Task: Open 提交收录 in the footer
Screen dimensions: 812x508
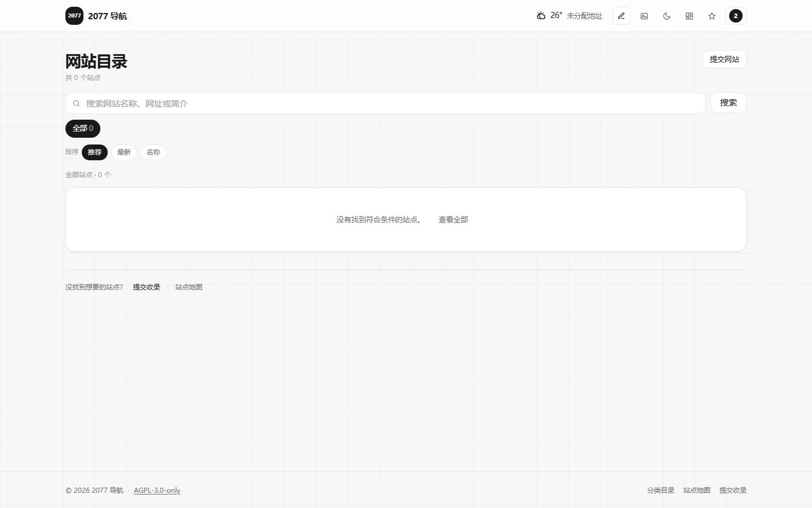Action: (x=733, y=491)
